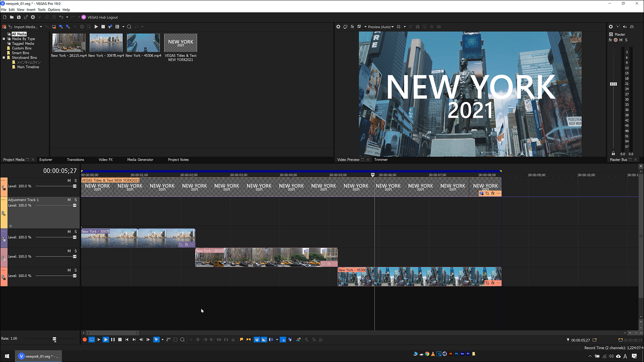The width and height of the screenshot is (644, 362).
Task: Open the Import Media dropdown arrow
Action: 41,27
